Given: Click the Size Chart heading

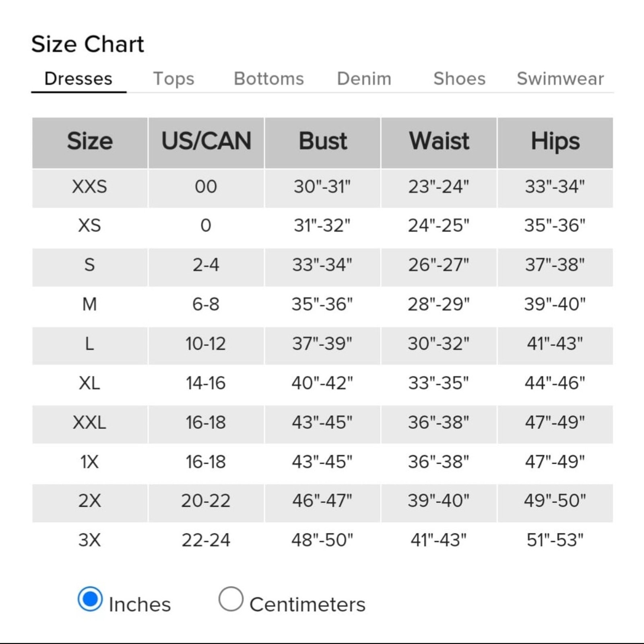Looking at the screenshot, I should 88,44.
